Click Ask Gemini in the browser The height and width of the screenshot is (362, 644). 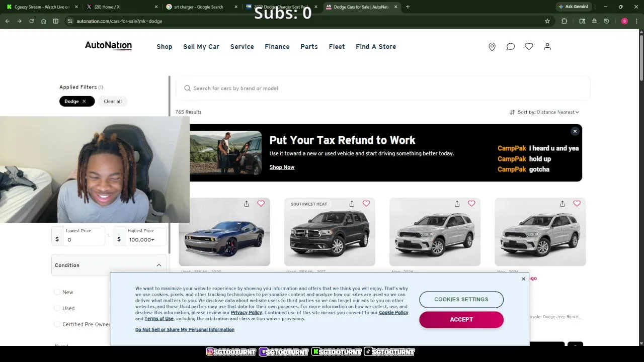[573, 7]
